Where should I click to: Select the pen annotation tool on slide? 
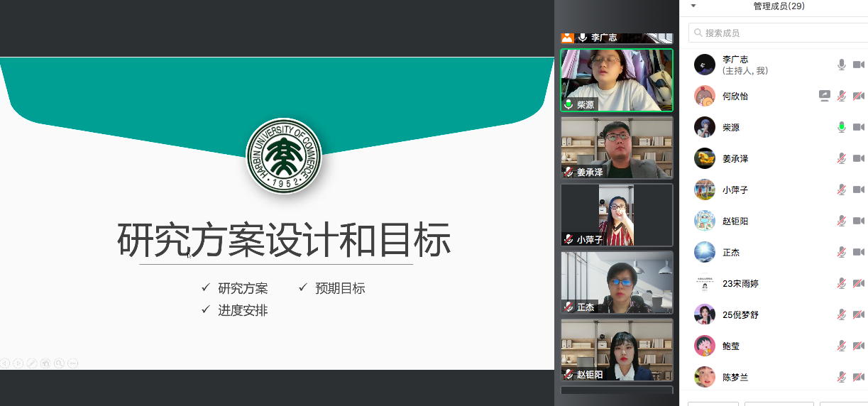click(x=32, y=363)
